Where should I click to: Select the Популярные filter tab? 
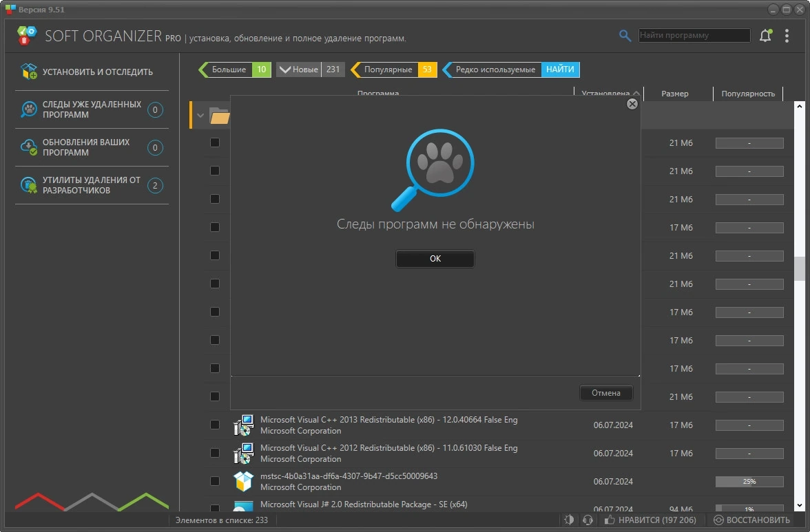[x=394, y=69]
